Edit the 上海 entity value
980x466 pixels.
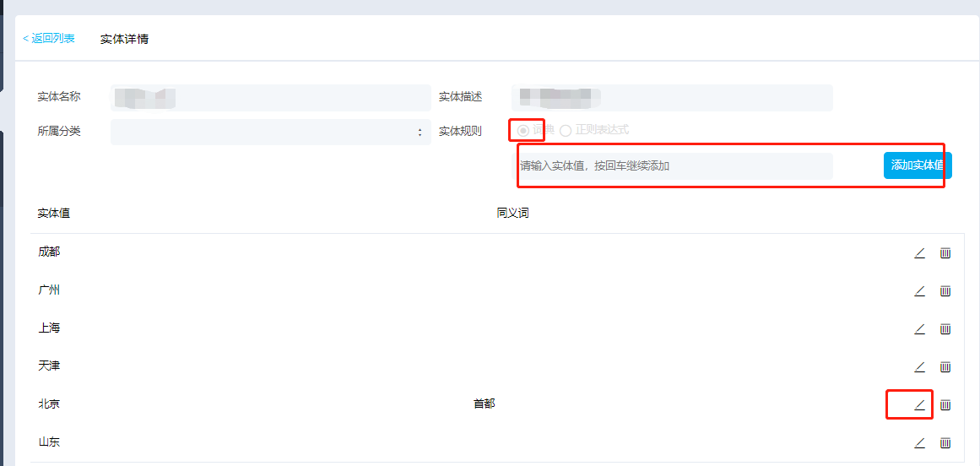[x=919, y=328]
